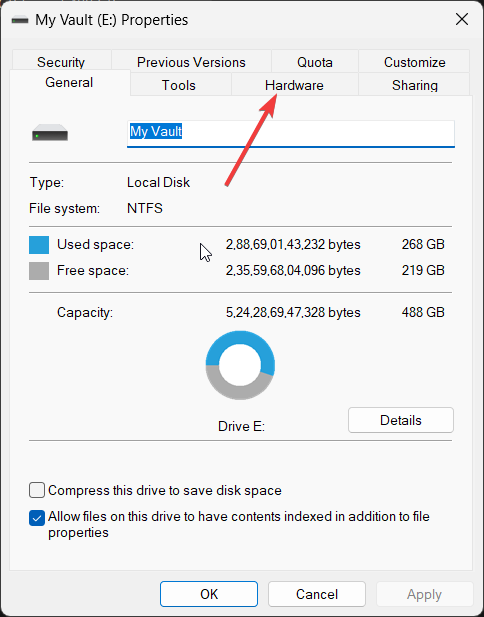Click the drive icon in the title bar

20,20
